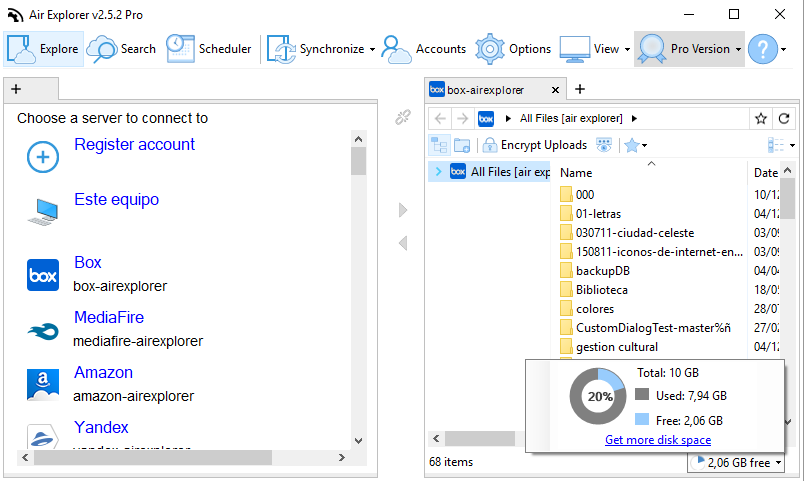Click the Synchronize toolbar button
804x481 pixels.
[x=315, y=49]
